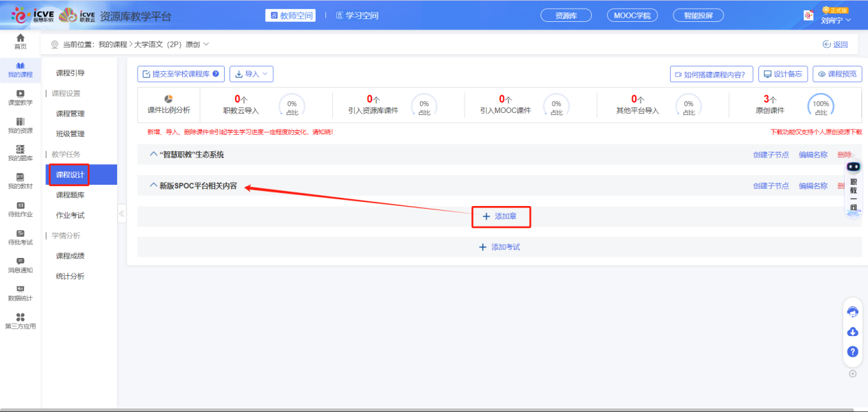Click the customer service headset icon

tap(853, 311)
